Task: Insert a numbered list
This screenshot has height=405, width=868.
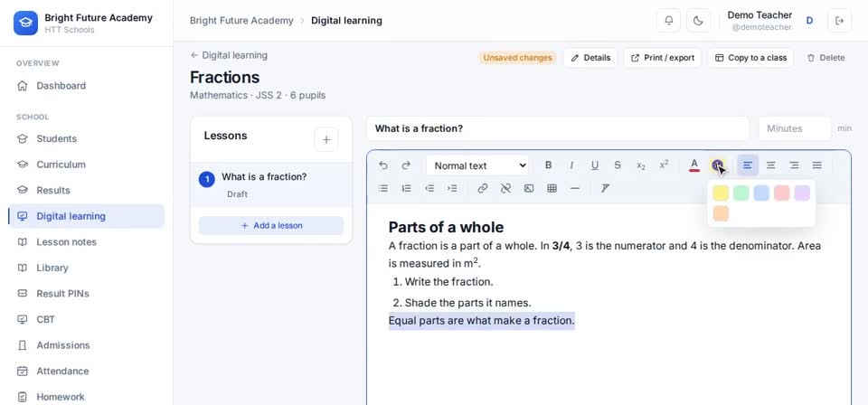Action: pos(406,188)
